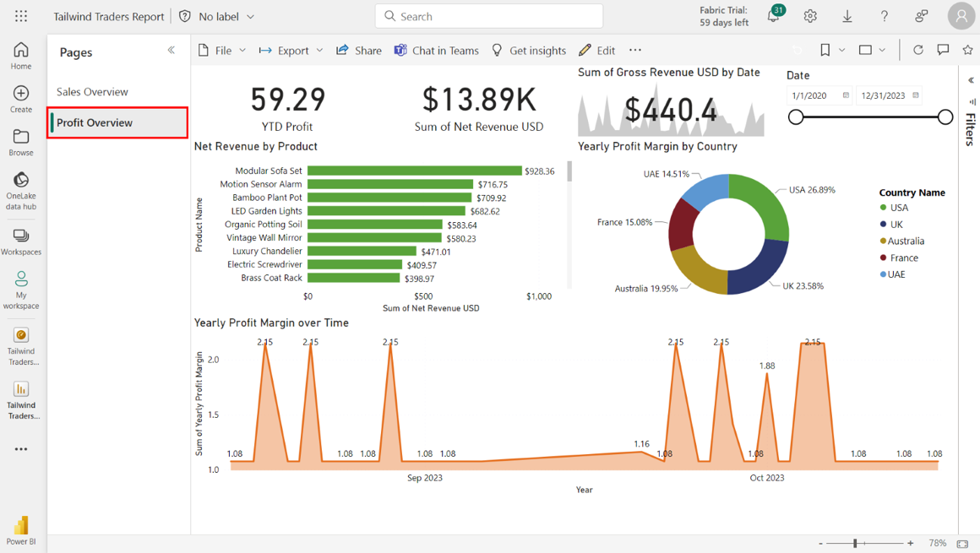Click the report Search box
This screenshot has height=553, width=980.
[x=489, y=16]
